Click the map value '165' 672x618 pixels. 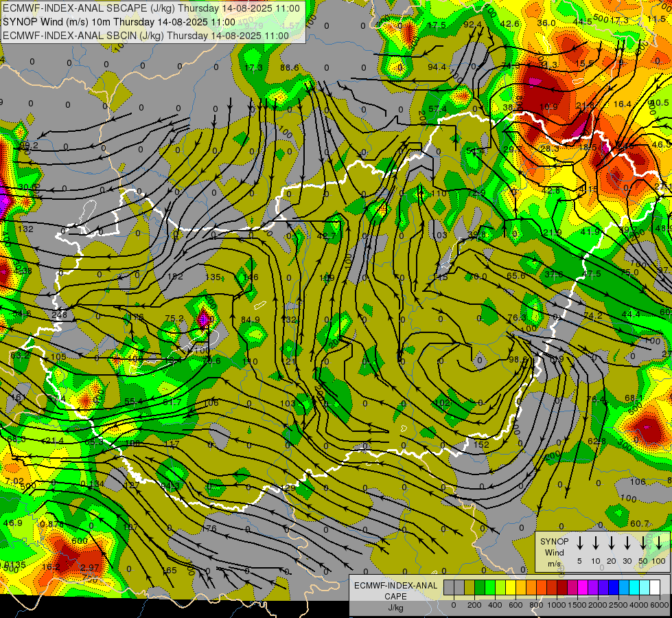[170, 571]
